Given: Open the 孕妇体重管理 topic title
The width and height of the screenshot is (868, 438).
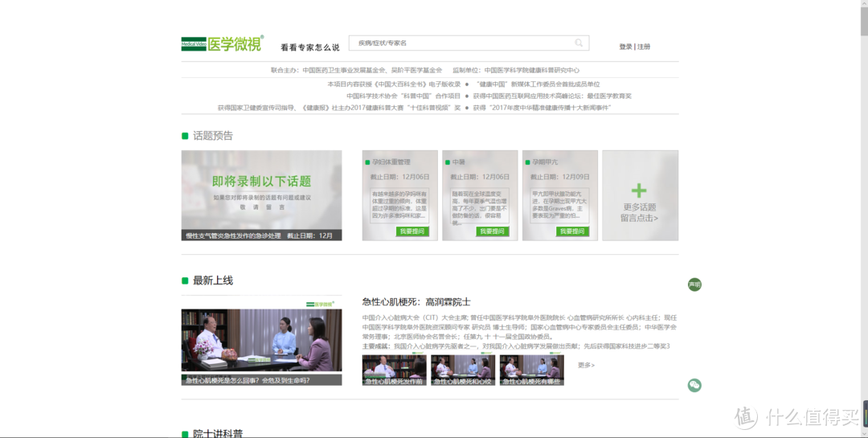Looking at the screenshot, I should point(391,162).
